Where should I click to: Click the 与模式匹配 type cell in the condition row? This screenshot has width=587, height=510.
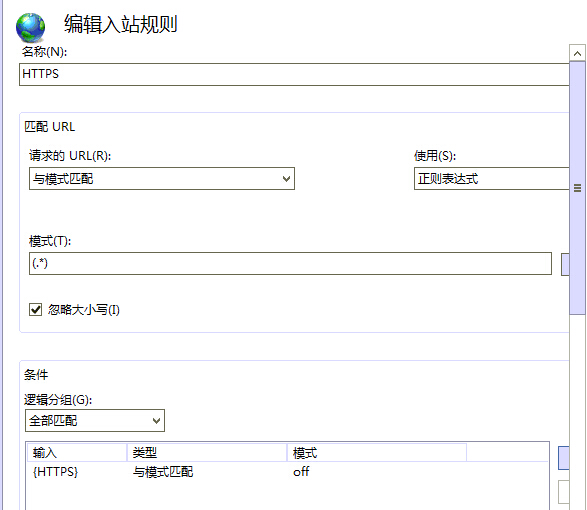[163, 472]
